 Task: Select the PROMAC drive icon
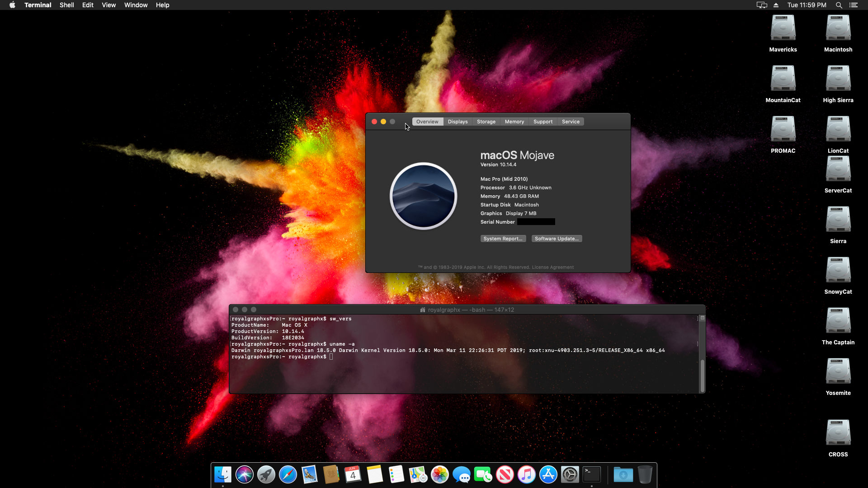783,129
